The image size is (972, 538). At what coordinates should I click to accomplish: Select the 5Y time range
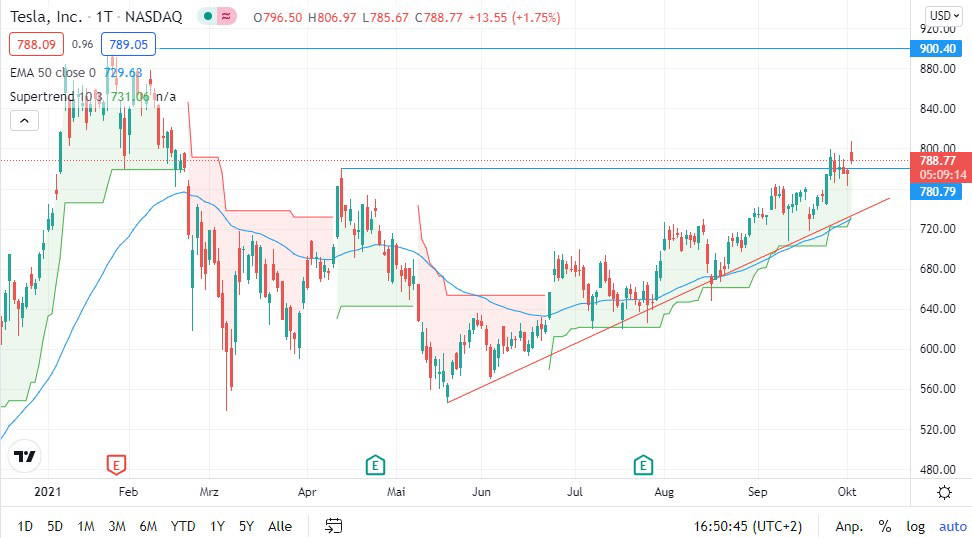coord(247,526)
